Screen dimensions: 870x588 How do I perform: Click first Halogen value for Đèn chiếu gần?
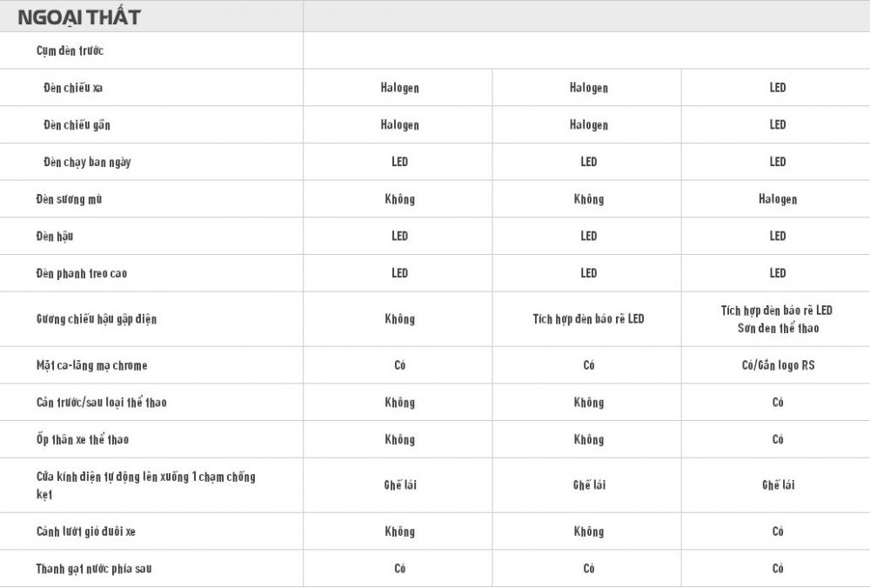tap(399, 125)
